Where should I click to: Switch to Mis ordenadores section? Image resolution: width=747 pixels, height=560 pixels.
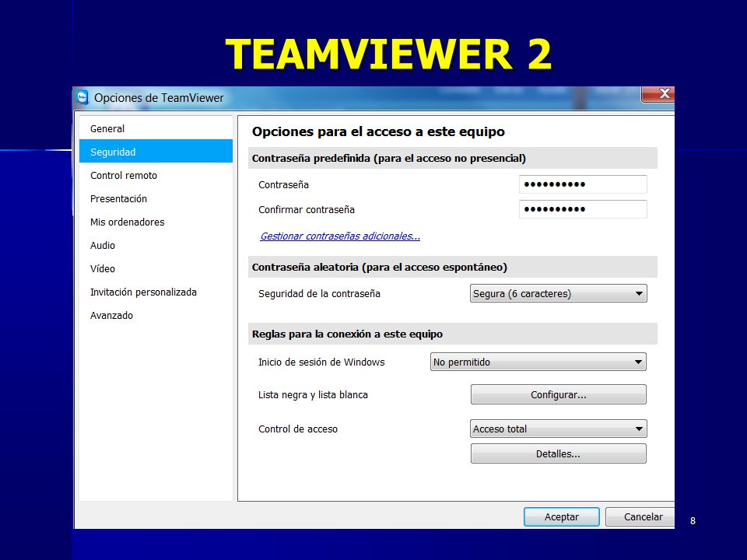click(156, 222)
